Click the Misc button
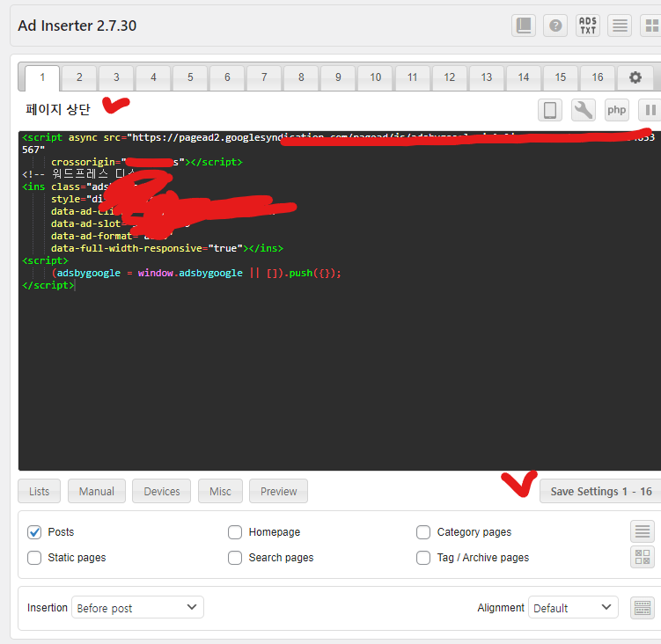The image size is (661, 644). [220, 492]
